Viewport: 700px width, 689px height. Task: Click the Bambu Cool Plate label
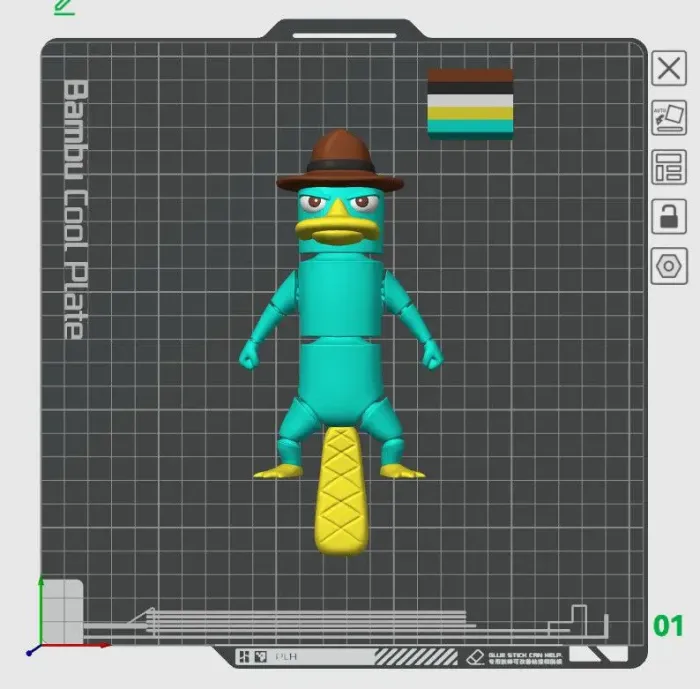(x=75, y=209)
